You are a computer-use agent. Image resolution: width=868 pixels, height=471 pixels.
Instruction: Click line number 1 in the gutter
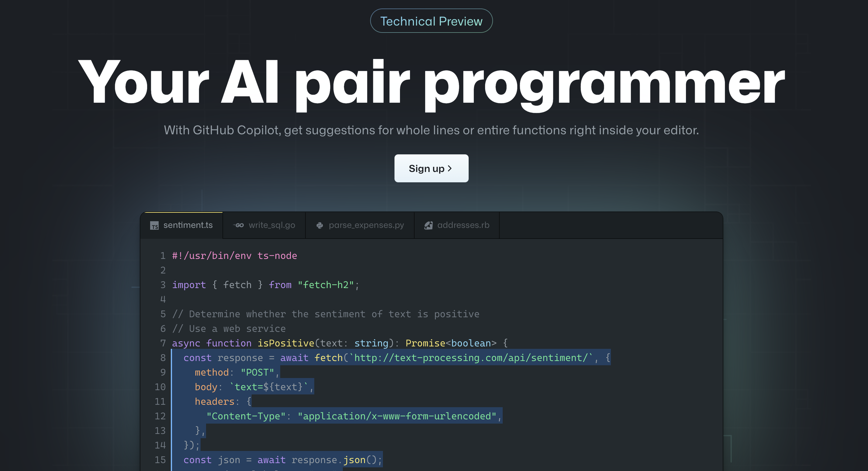coord(163,256)
